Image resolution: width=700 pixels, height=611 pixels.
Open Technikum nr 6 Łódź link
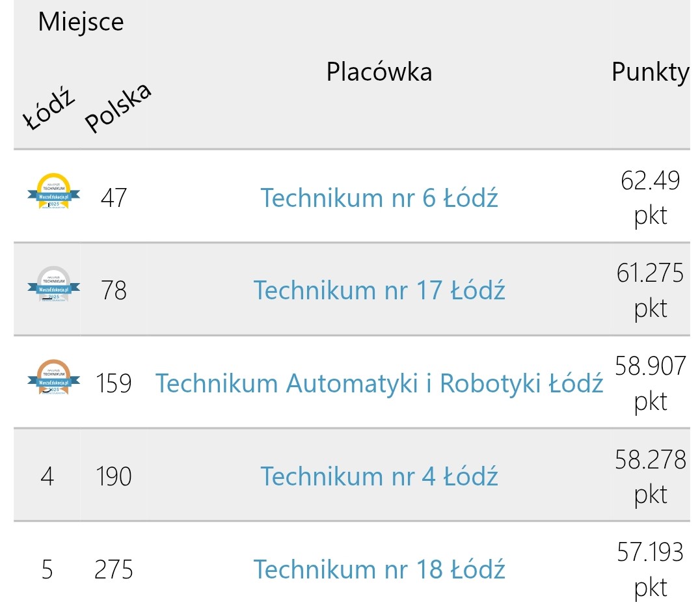pyautogui.click(x=379, y=197)
